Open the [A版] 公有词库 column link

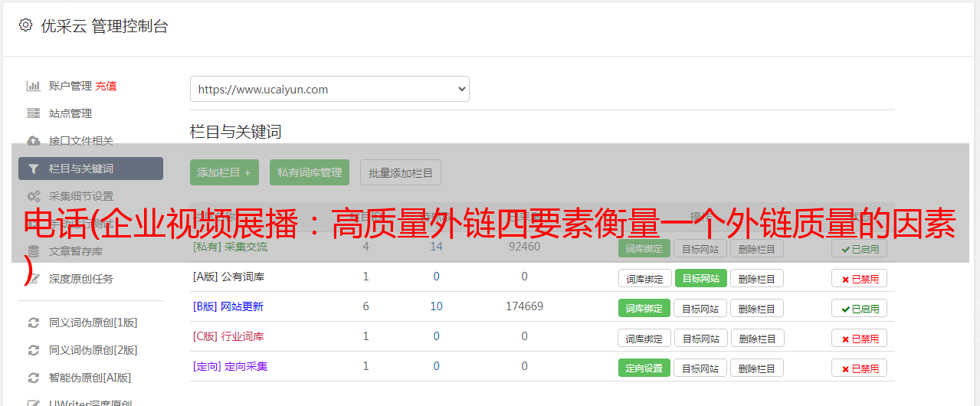228,277
